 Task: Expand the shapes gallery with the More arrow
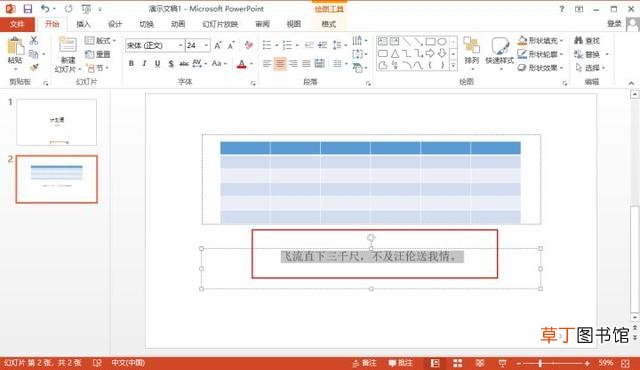pyautogui.click(x=453, y=65)
